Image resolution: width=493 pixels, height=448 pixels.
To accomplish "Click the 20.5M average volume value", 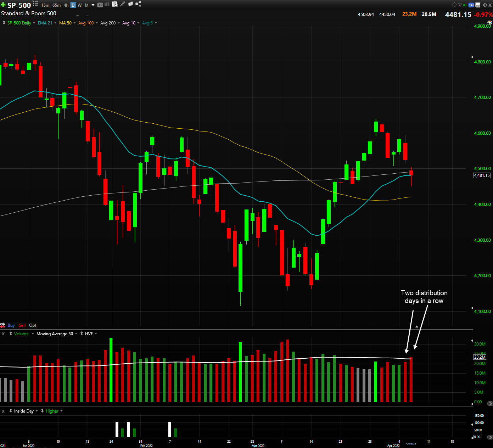I will (429, 14).
